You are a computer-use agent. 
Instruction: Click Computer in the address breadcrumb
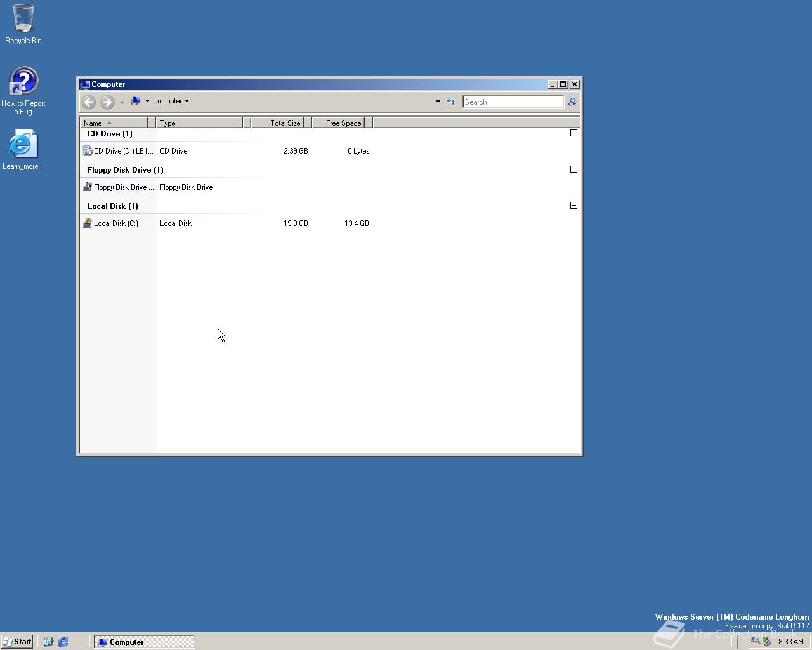click(167, 101)
